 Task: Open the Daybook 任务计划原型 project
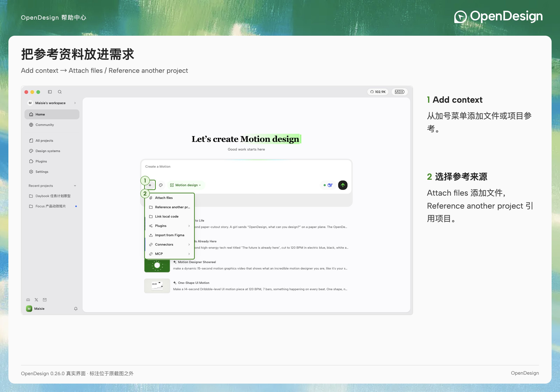coord(52,196)
